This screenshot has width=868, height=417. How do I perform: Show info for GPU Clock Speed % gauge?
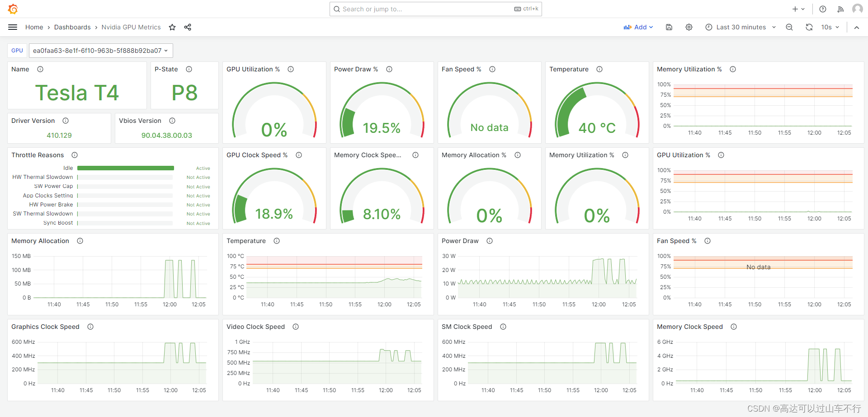(x=299, y=155)
